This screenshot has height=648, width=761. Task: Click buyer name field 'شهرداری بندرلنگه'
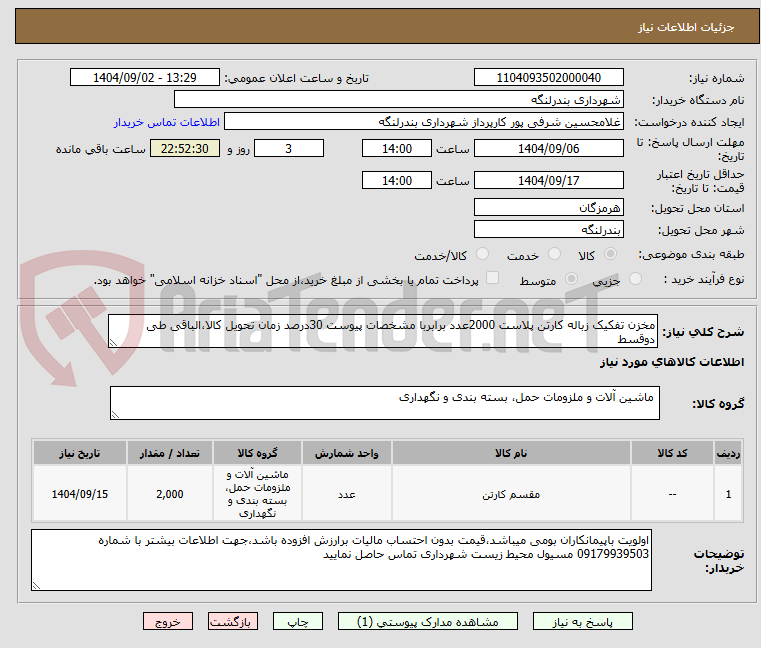tap(398, 100)
